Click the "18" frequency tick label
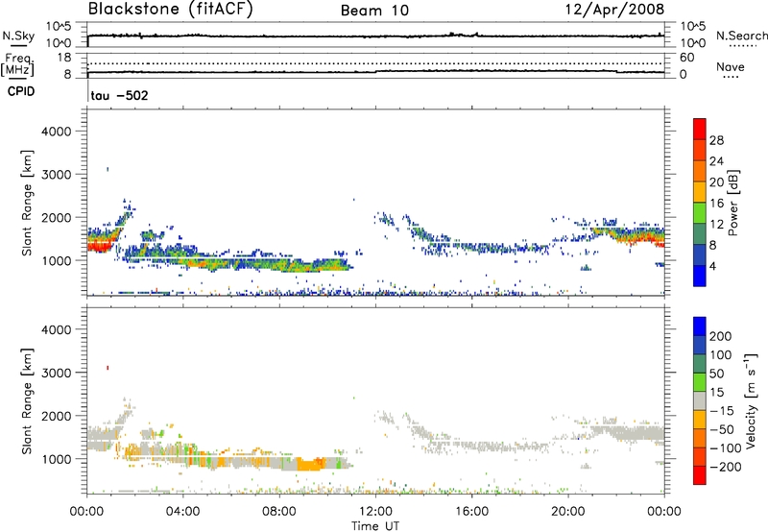The width and height of the screenshot is (768, 532). pyautogui.click(x=63, y=58)
